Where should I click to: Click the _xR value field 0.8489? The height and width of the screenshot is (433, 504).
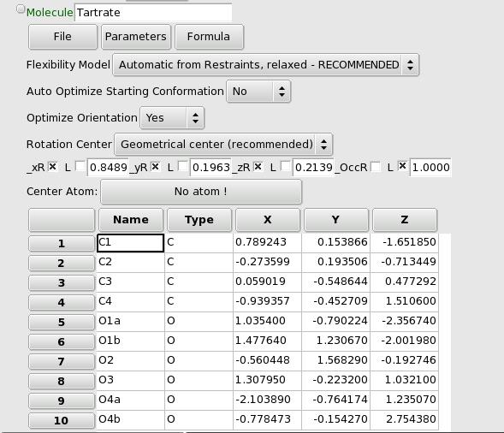click(x=108, y=168)
